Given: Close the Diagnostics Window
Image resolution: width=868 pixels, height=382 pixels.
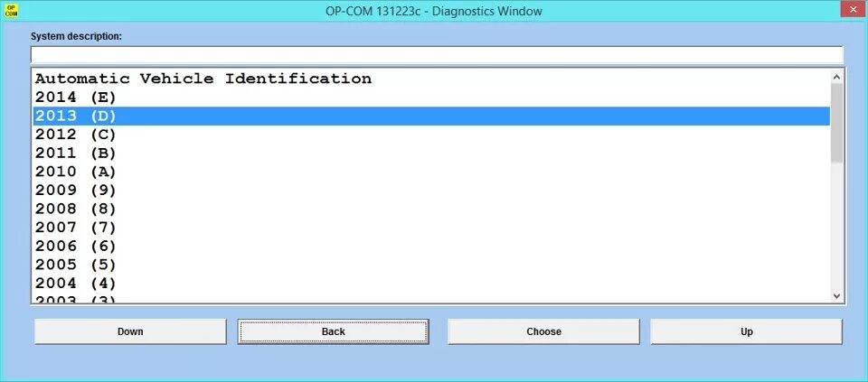Looking at the screenshot, I should point(852,9).
